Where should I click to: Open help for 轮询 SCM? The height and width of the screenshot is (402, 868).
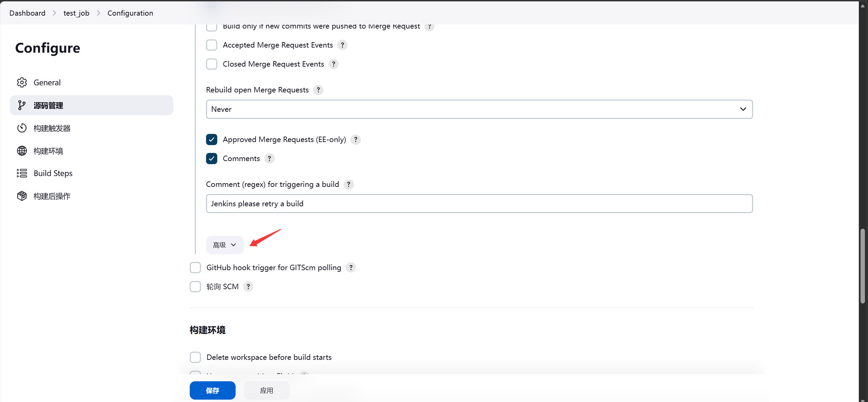coord(248,287)
